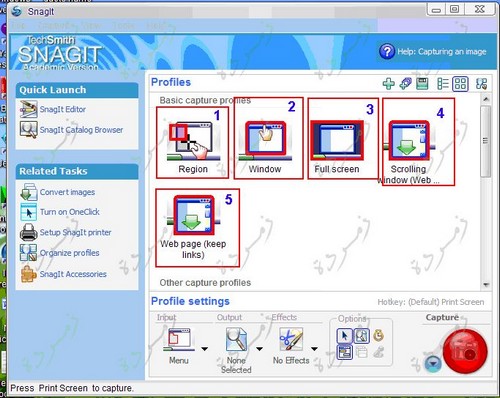Toggle the include cursor option
500x398 pixels.
point(344,336)
